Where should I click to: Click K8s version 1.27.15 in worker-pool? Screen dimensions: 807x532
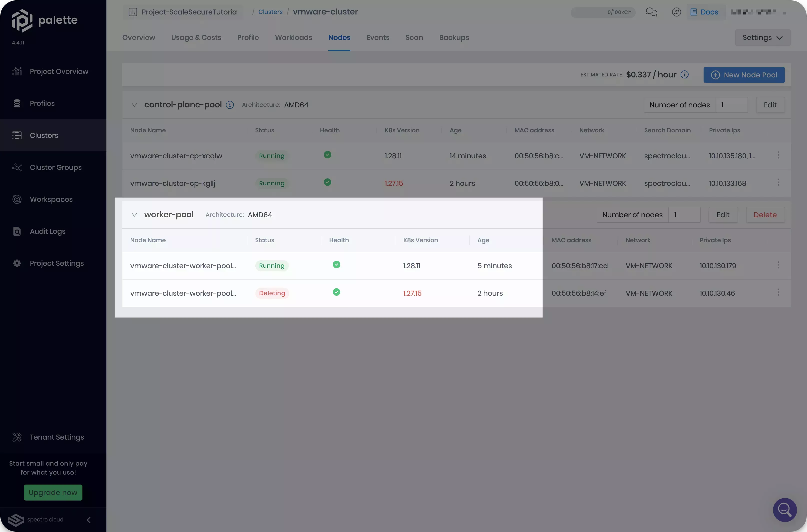(x=412, y=293)
